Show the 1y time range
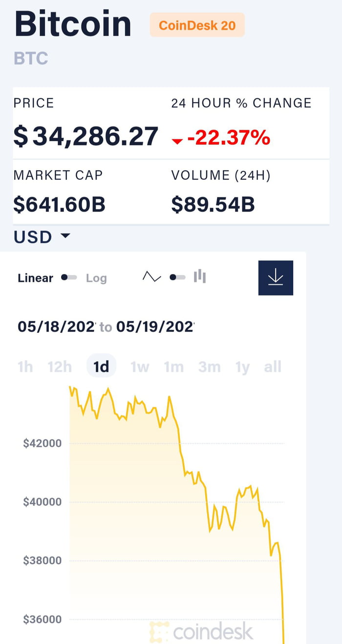342x644 pixels. point(242,366)
